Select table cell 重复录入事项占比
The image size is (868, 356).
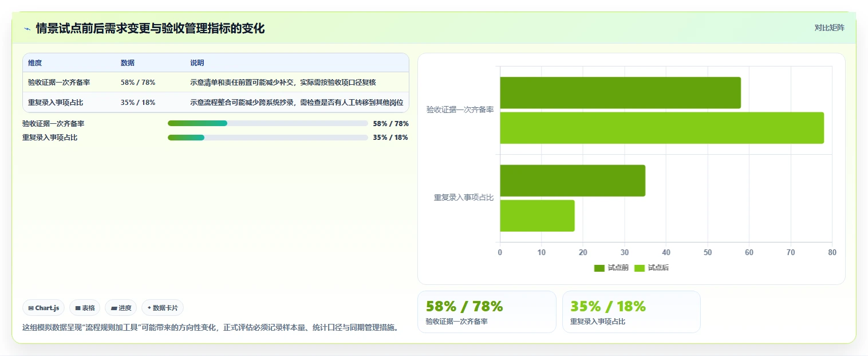[x=56, y=103]
